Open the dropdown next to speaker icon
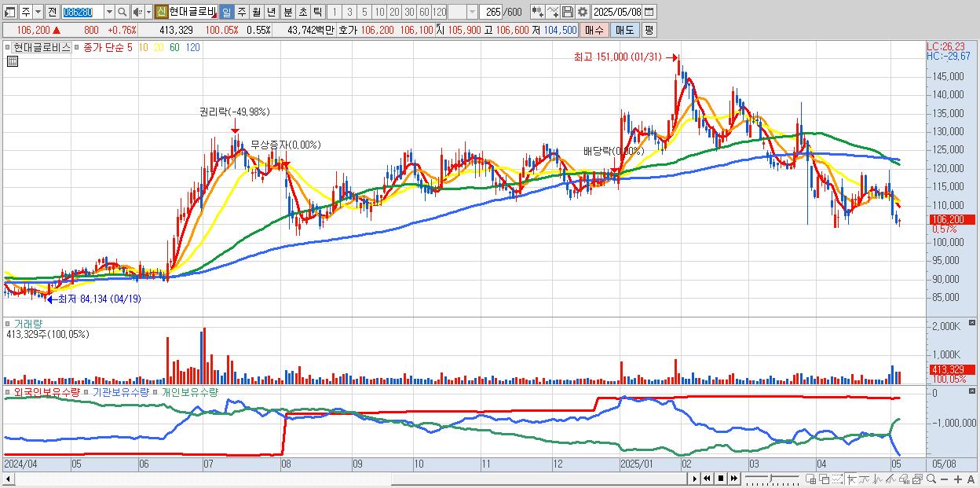980x488 pixels. click(148, 12)
